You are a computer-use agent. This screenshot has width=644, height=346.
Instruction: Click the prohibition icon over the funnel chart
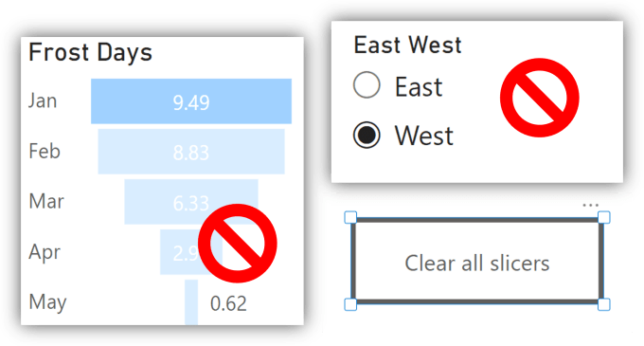(x=238, y=244)
